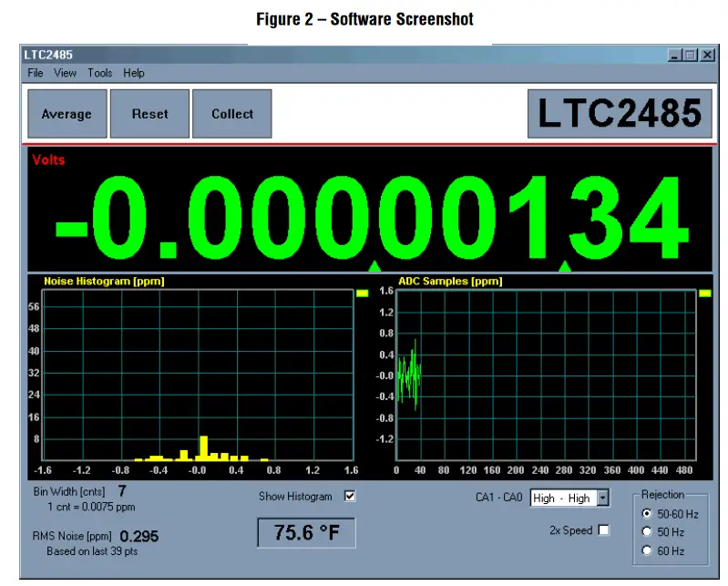Click the RMS Noise value 0.295
Image resolution: width=728 pixels, height=586 pixels.
pyautogui.click(x=138, y=536)
